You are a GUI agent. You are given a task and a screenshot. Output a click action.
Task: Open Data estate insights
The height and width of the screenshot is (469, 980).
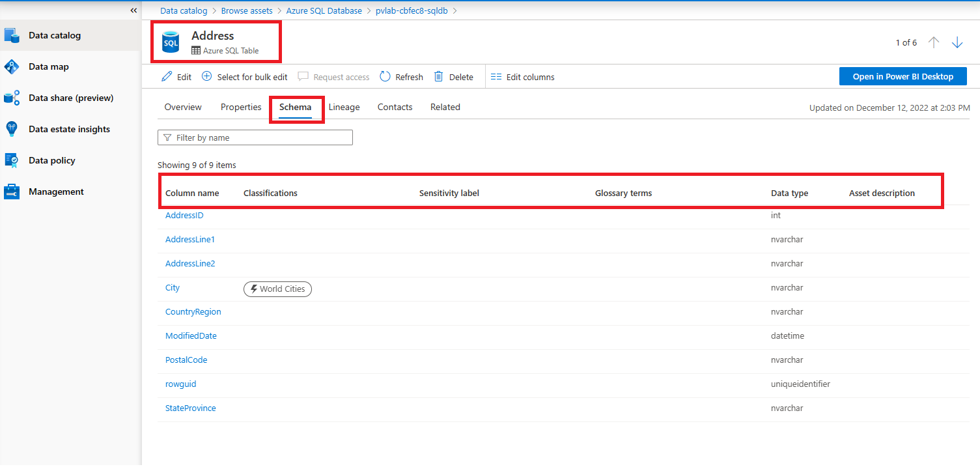(70, 129)
